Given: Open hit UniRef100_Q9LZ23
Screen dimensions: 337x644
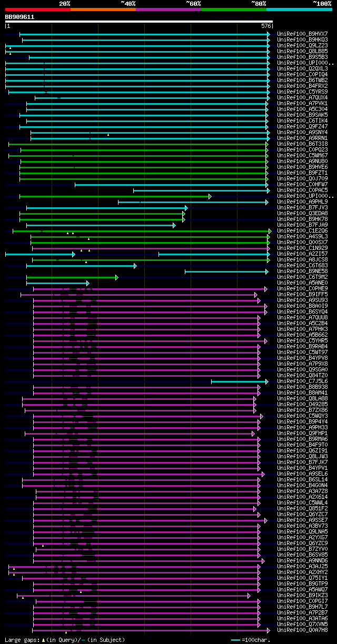Looking at the screenshot, I should [303, 45].
